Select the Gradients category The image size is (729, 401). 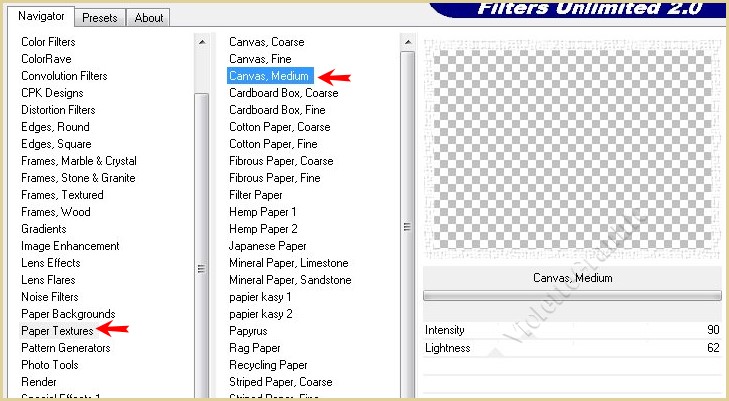45,229
